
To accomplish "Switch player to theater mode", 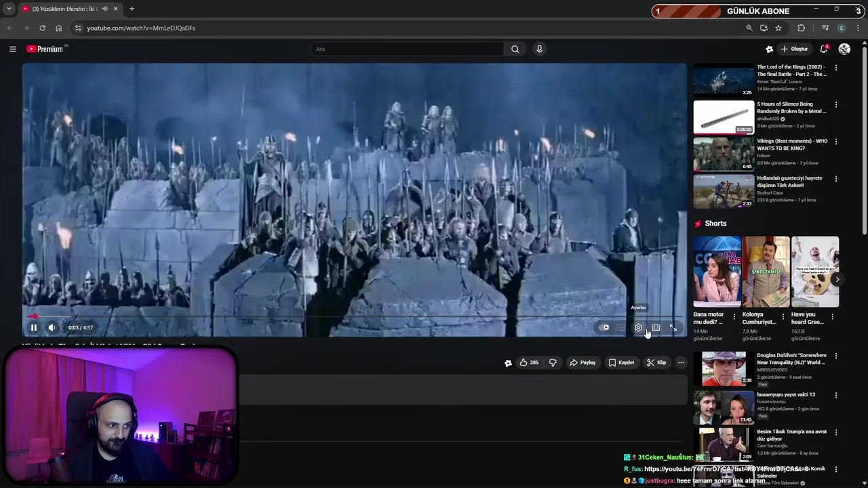I will click(656, 327).
